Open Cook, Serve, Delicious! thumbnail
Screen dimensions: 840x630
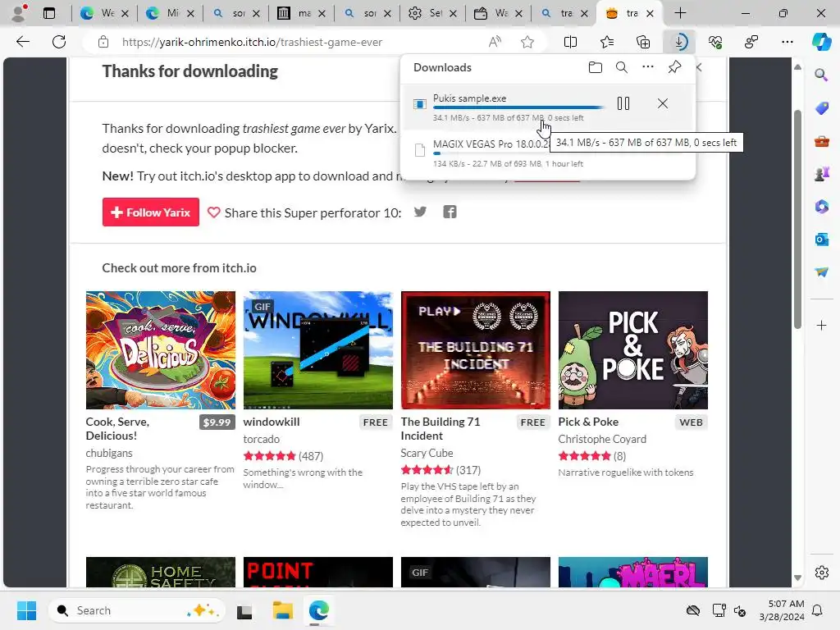click(160, 349)
